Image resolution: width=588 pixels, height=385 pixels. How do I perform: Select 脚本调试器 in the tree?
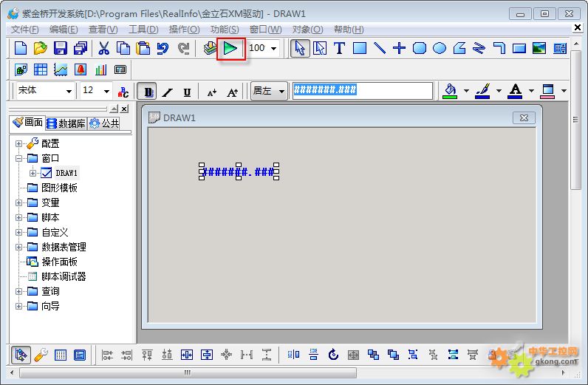(x=64, y=276)
